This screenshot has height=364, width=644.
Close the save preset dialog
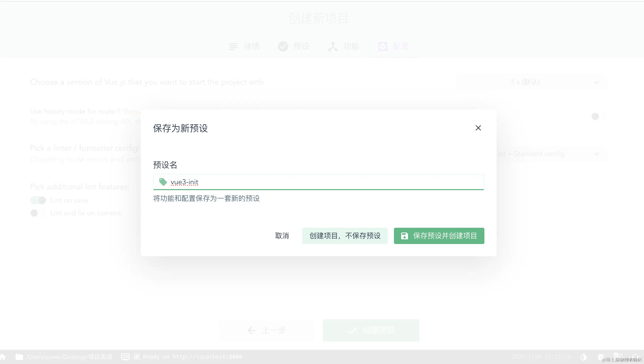(x=478, y=128)
